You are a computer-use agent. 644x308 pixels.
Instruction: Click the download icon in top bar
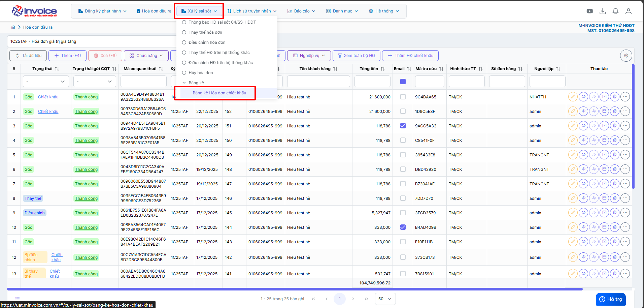(603, 11)
